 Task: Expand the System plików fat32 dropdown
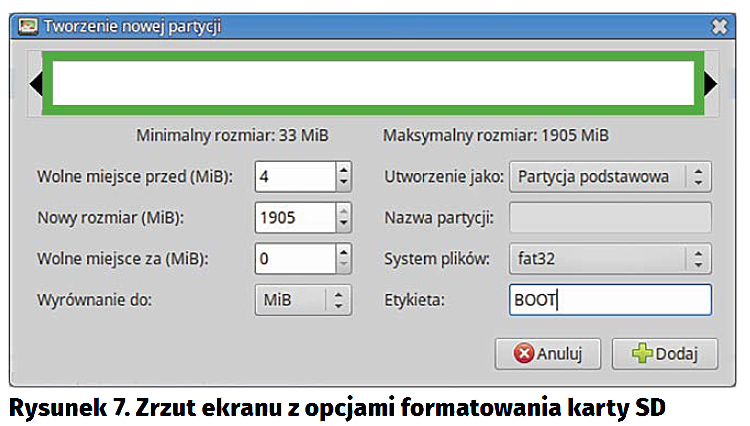pyautogui.click(x=610, y=259)
